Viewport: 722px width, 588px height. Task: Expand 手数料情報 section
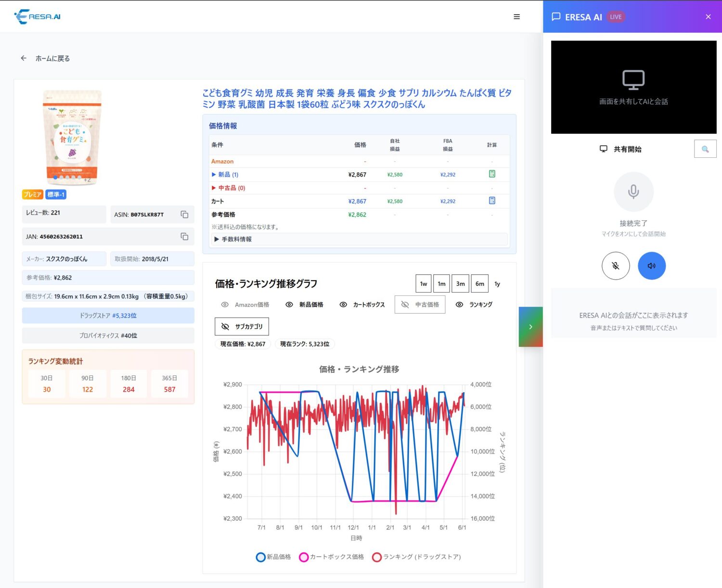tap(360, 239)
